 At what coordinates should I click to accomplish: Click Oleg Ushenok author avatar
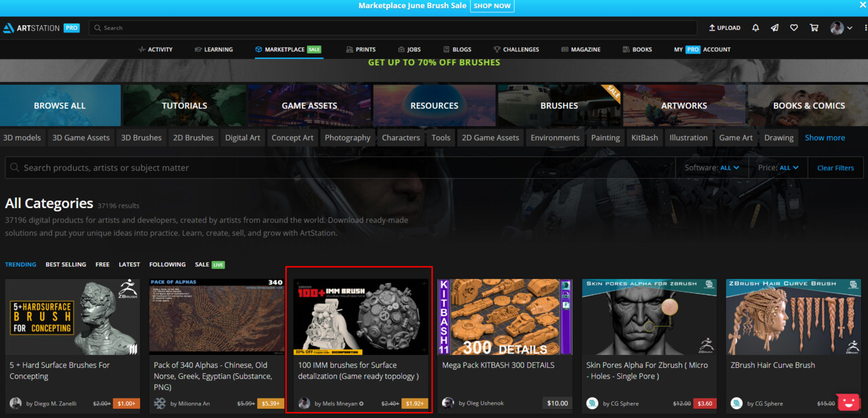[x=448, y=403]
